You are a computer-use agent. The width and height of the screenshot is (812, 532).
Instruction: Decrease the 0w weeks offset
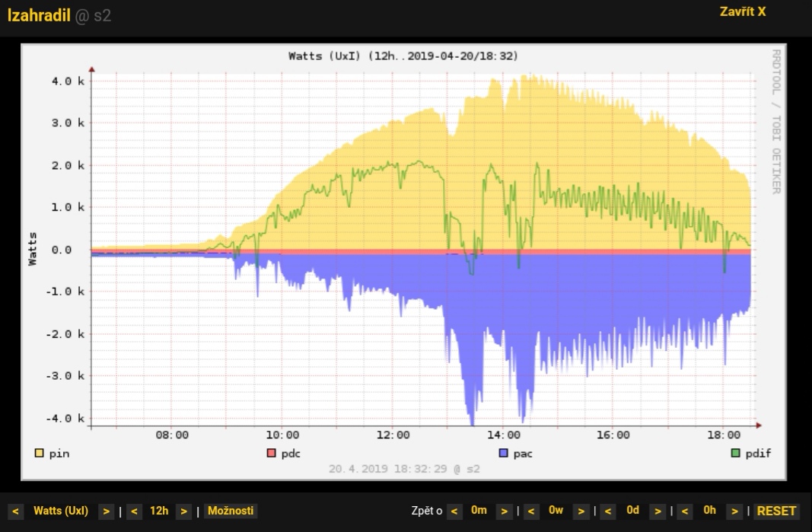(x=532, y=511)
